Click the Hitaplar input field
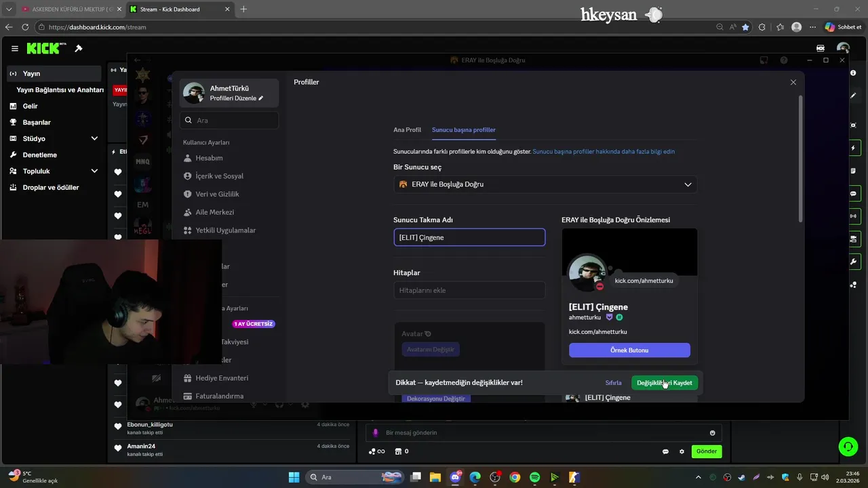The width and height of the screenshot is (868, 488). [x=469, y=290]
